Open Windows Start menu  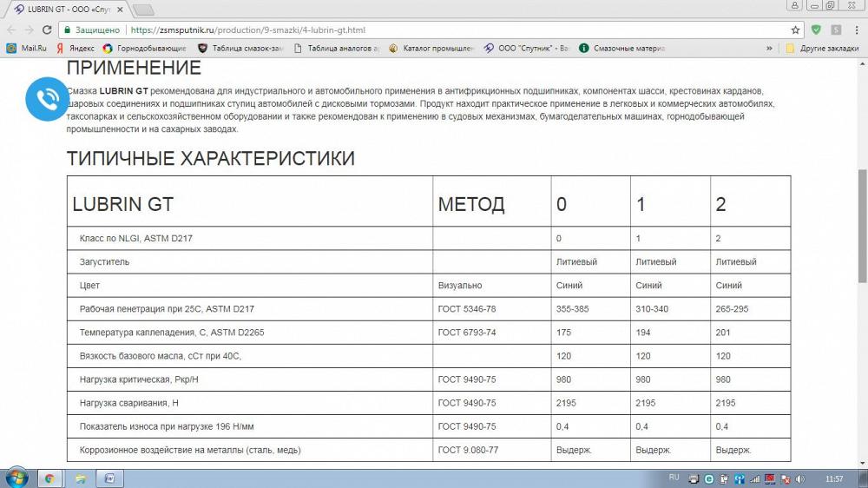pyautogui.click(x=15, y=478)
